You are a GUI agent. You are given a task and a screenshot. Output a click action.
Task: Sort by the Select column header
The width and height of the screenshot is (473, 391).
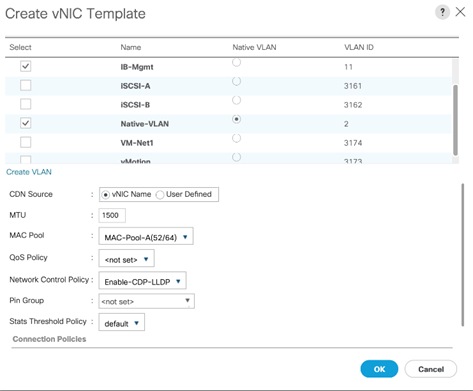pos(20,47)
